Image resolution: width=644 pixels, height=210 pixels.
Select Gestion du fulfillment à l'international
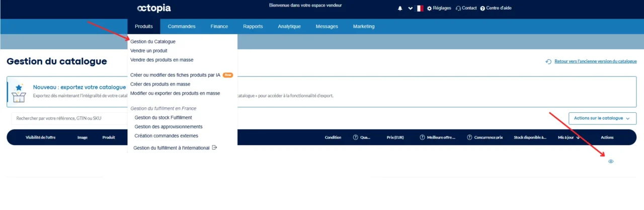(x=172, y=148)
